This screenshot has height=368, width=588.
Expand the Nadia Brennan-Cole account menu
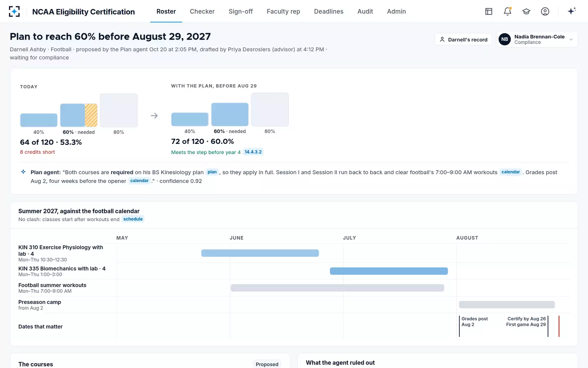point(537,39)
